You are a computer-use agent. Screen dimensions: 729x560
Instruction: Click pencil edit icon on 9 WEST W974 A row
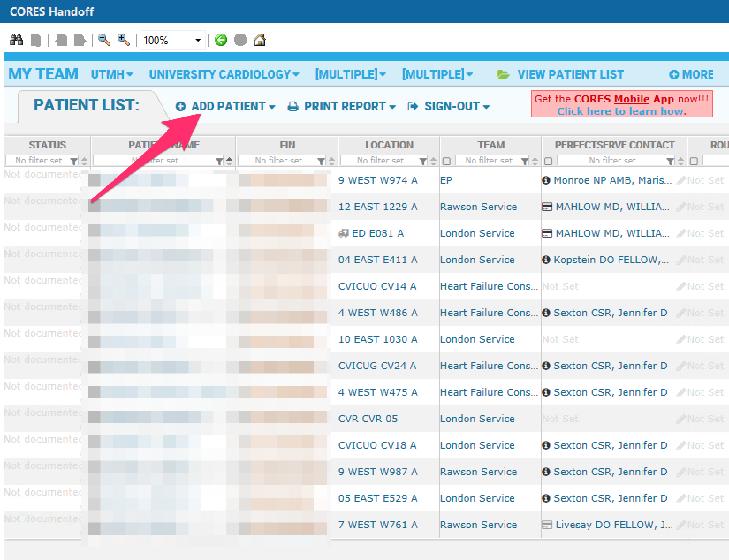pos(681,180)
